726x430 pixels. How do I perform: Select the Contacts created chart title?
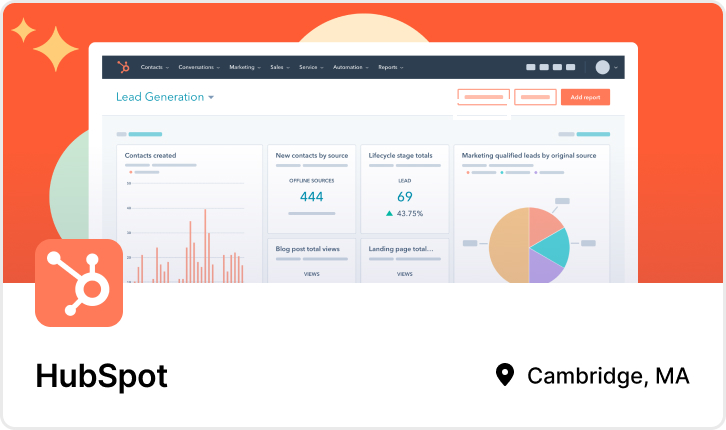150,156
